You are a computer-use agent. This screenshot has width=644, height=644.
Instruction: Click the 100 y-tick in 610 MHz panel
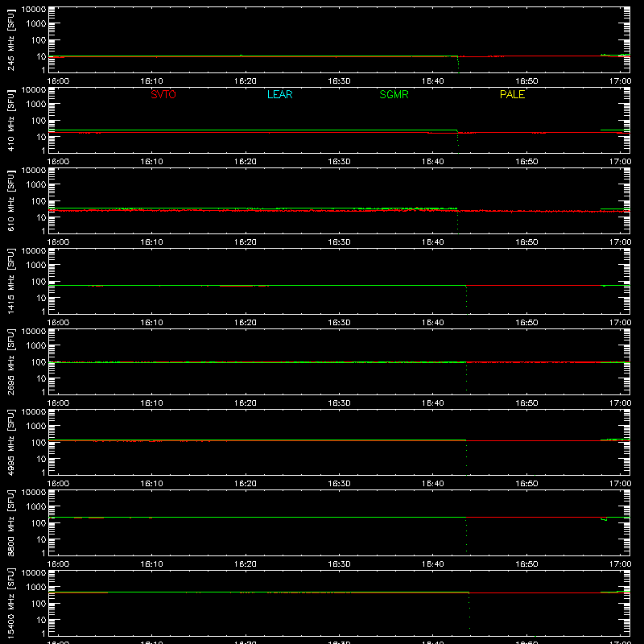(39, 201)
